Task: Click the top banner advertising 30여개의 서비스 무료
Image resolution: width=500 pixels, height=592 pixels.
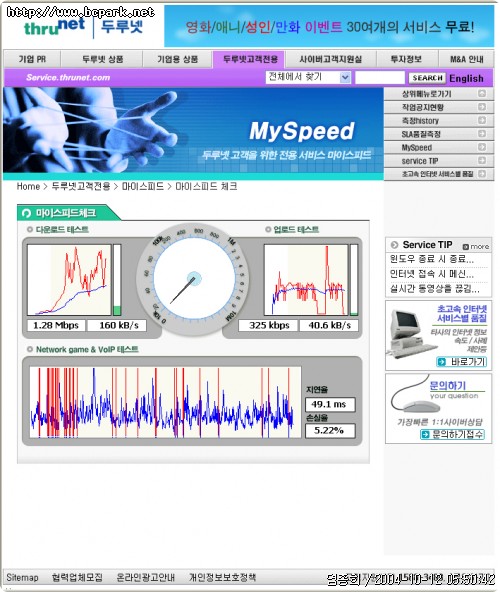Action: point(329,26)
